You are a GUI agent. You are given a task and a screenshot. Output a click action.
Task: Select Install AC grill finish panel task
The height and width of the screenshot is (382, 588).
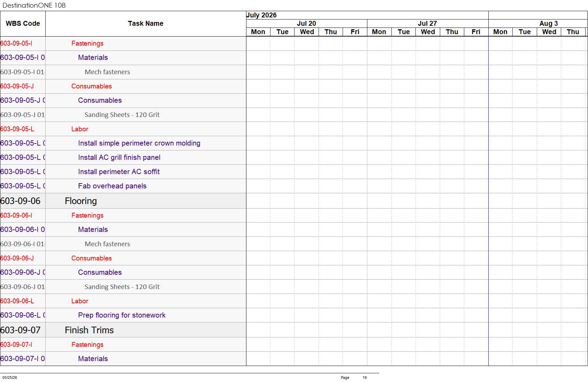click(x=119, y=157)
